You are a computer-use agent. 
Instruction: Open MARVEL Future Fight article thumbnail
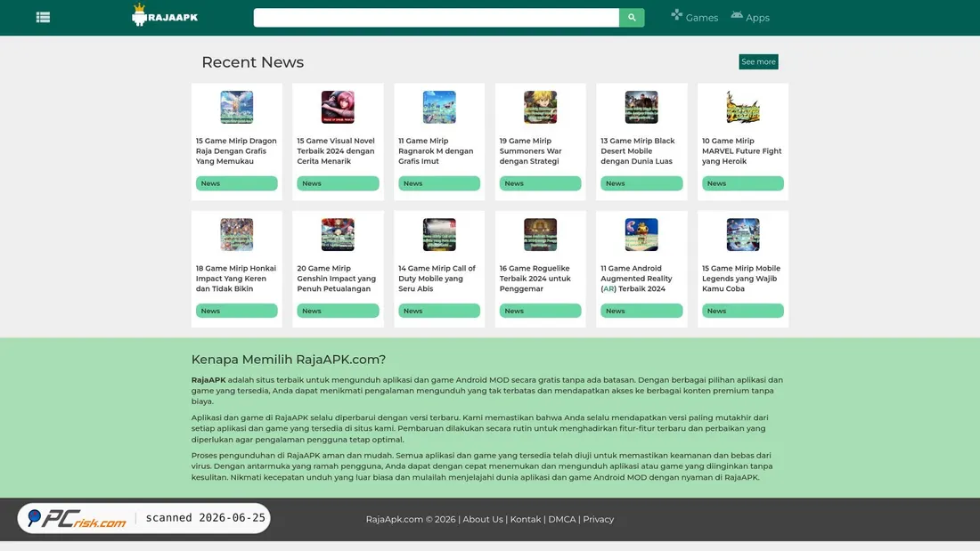pyautogui.click(x=742, y=107)
